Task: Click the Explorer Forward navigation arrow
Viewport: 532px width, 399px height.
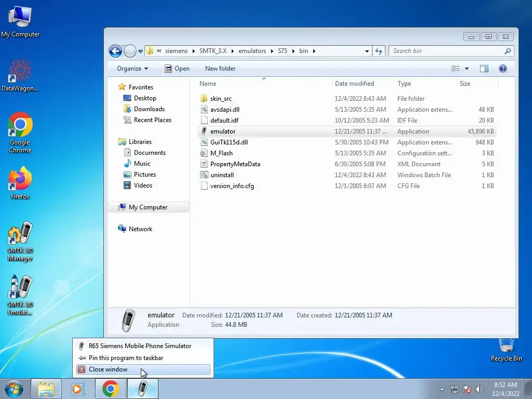Action: pyautogui.click(x=130, y=51)
